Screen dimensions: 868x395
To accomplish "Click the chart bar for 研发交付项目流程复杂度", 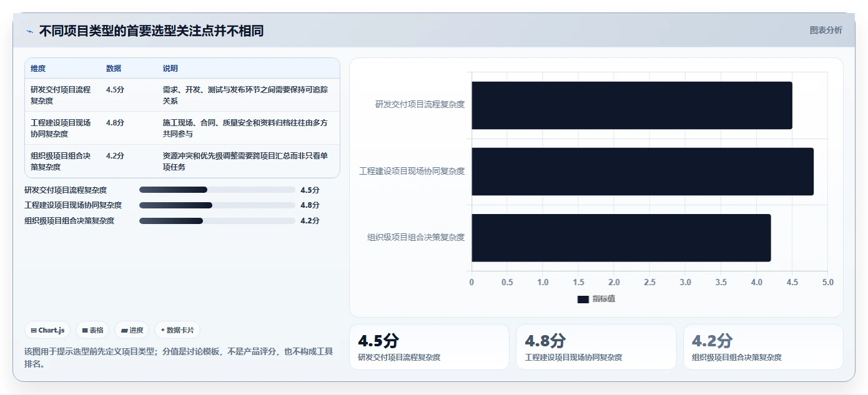I will click(631, 105).
